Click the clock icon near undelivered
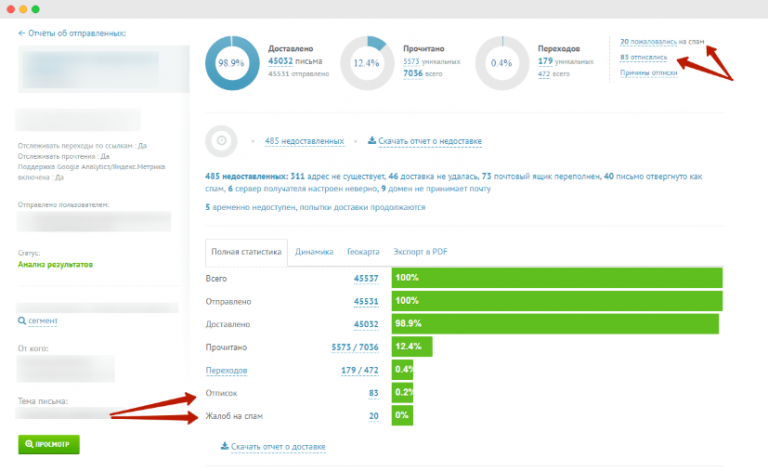This screenshot has width=768, height=471. coord(221,141)
